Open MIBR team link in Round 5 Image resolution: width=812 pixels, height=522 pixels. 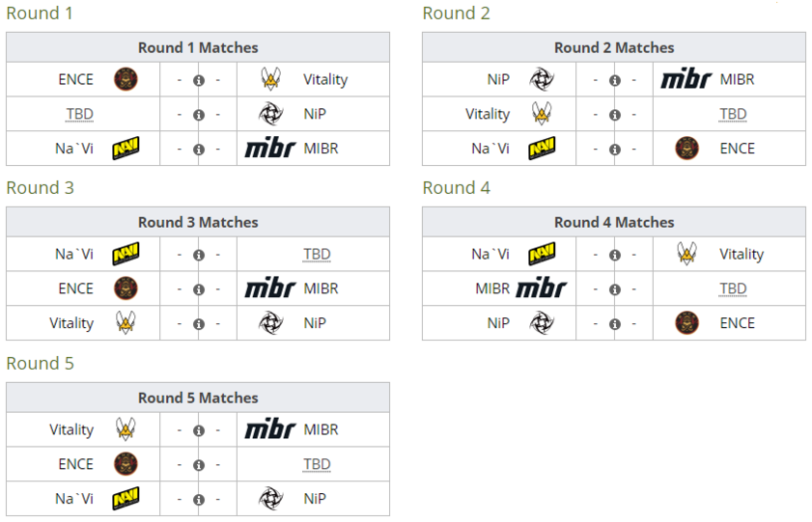point(322,429)
